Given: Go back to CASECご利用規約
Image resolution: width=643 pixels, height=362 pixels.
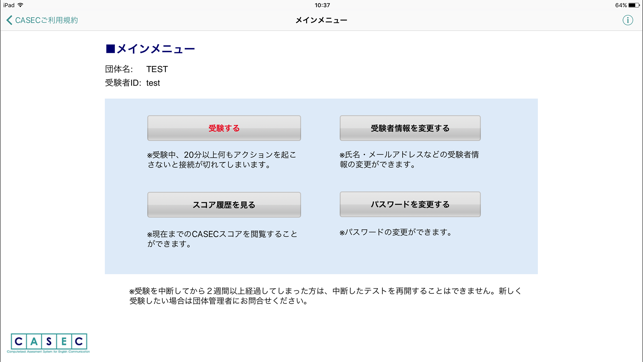Looking at the screenshot, I should [42, 20].
